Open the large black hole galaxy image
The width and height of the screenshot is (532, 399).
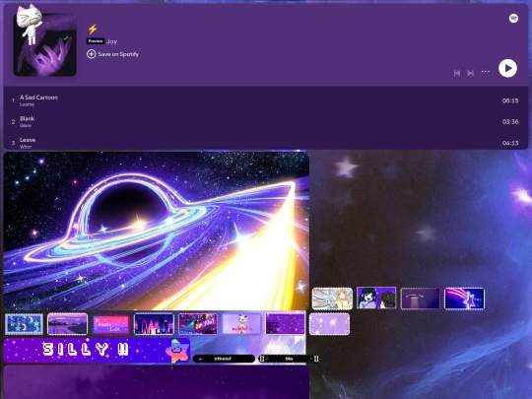[x=157, y=231]
